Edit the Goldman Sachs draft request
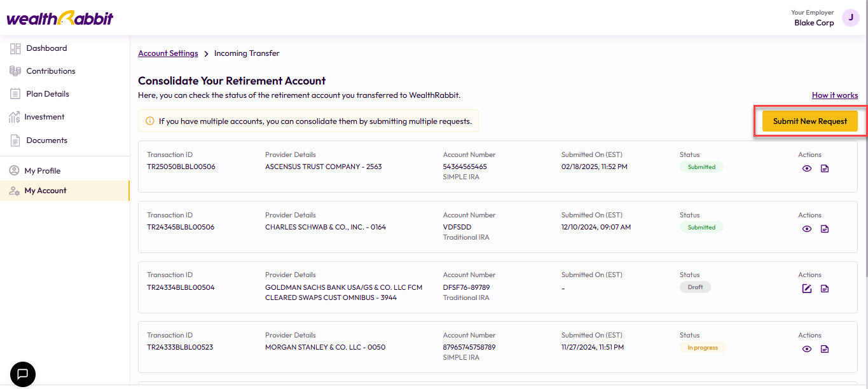This screenshot has width=868, height=389. point(807,289)
